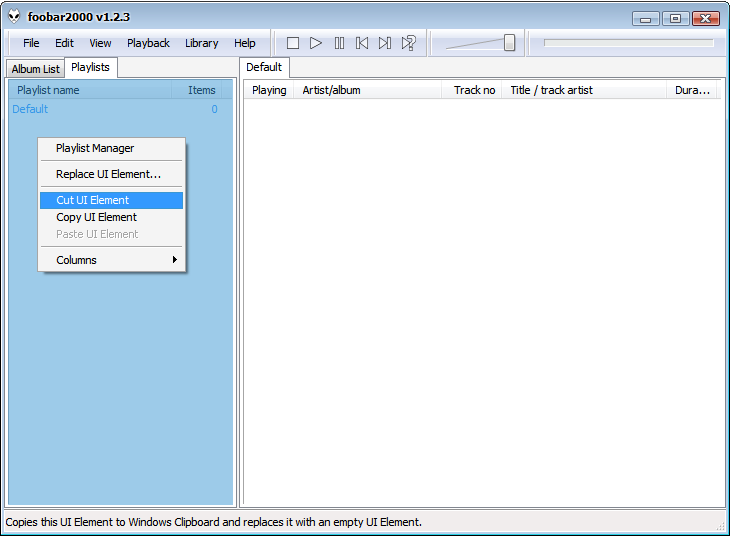Sort by the Playlist name column header
The image size is (730, 536).
pyautogui.click(x=91, y=90)
